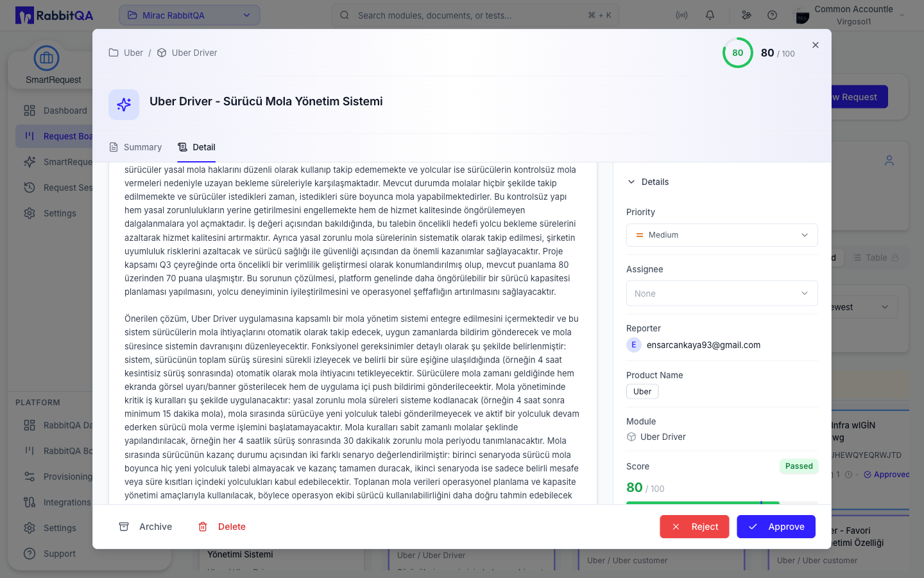Viewport: 924px width, 578px height.
Task: Click the Uber product name tag
Action: 642,392
